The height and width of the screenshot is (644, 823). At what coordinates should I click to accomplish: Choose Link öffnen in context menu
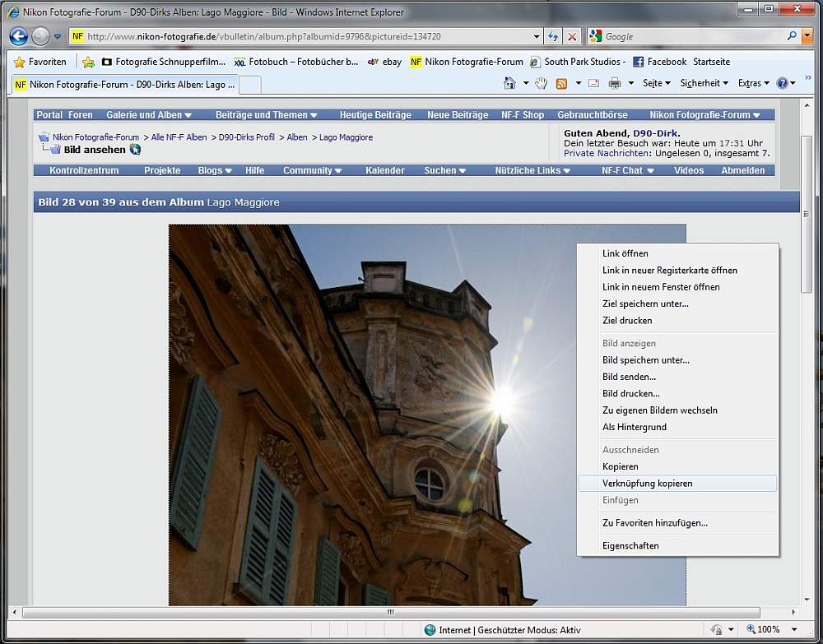pos(677,253)
